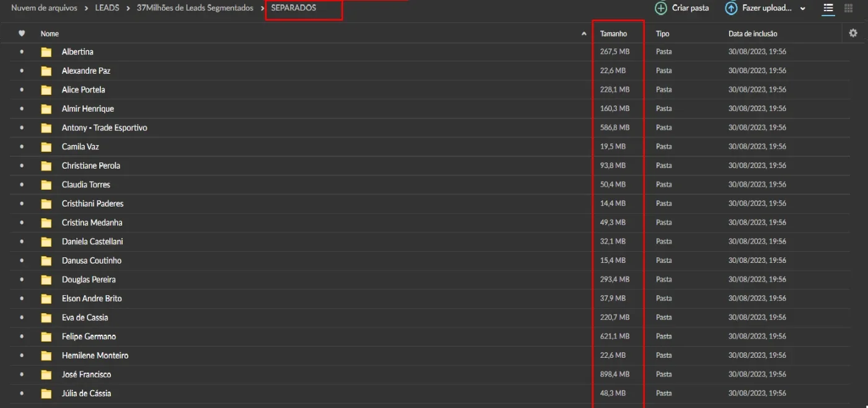
Task: Open the Alexandre Paz folder icon
Action: pos(46,71)
